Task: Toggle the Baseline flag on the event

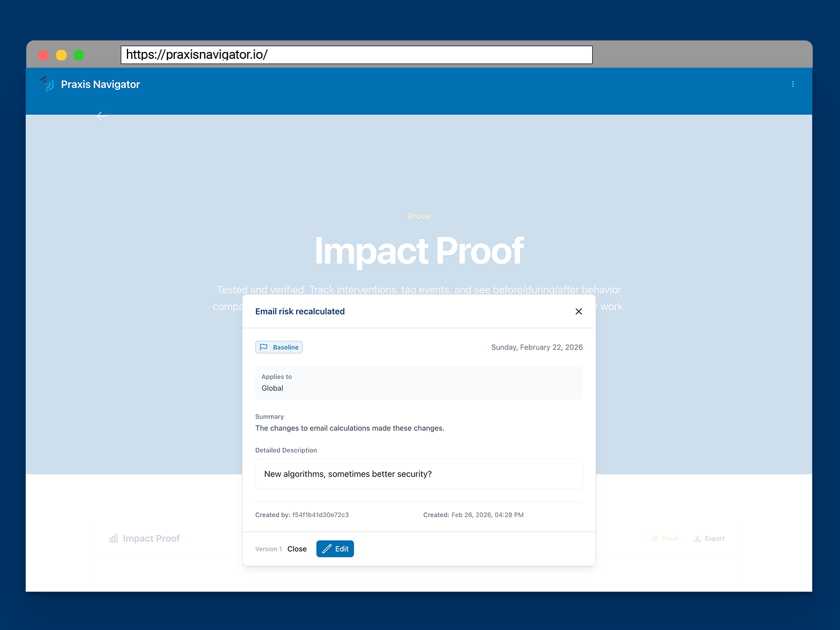Action: [x=279, y=346]
